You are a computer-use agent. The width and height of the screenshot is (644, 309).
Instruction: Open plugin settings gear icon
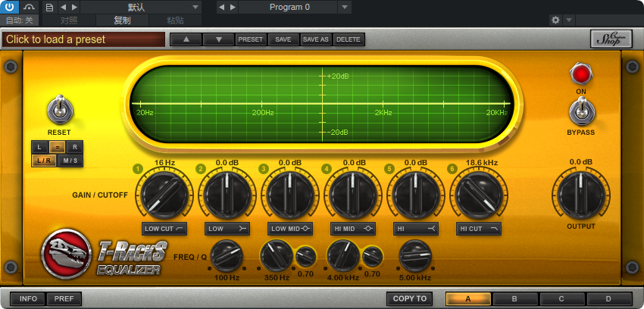555,20
